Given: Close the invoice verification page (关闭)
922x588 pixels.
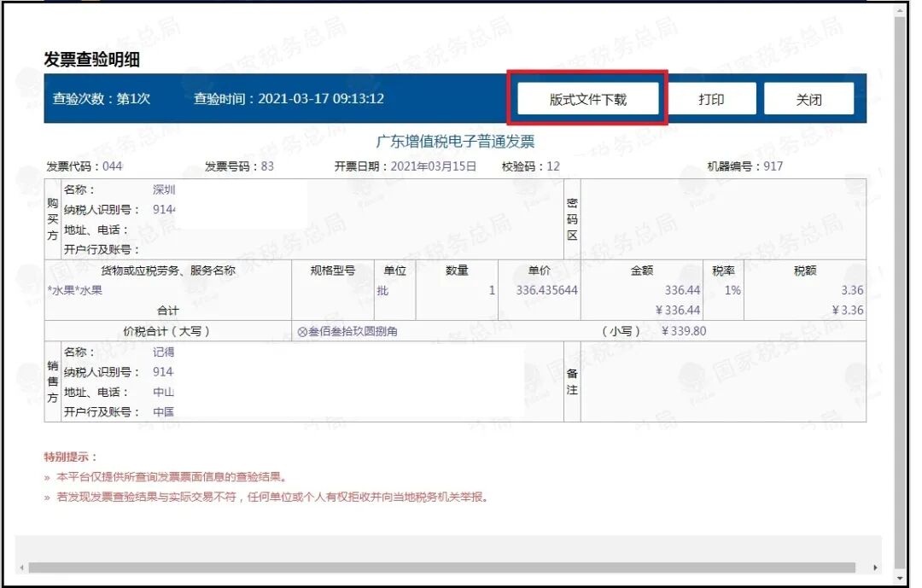Looking at the screenshot, I should coord(809,98).
